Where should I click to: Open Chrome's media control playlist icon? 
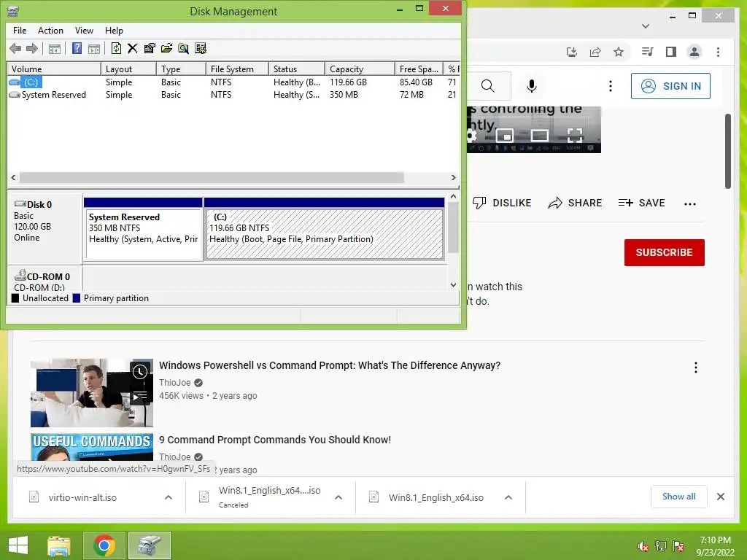coord(648,52)
